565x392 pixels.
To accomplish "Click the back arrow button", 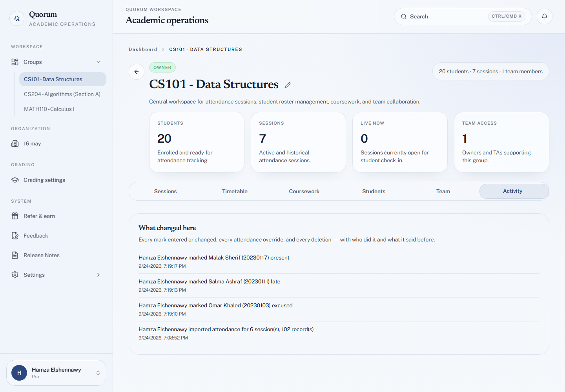I will click(137, 72).
